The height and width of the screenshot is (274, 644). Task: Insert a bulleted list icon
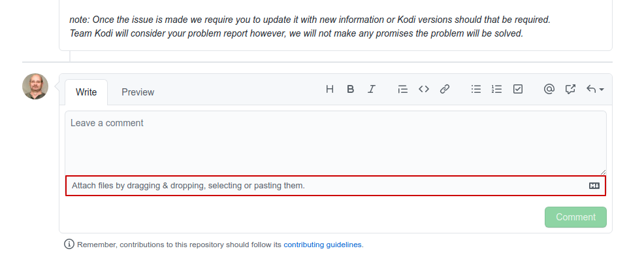476,89
